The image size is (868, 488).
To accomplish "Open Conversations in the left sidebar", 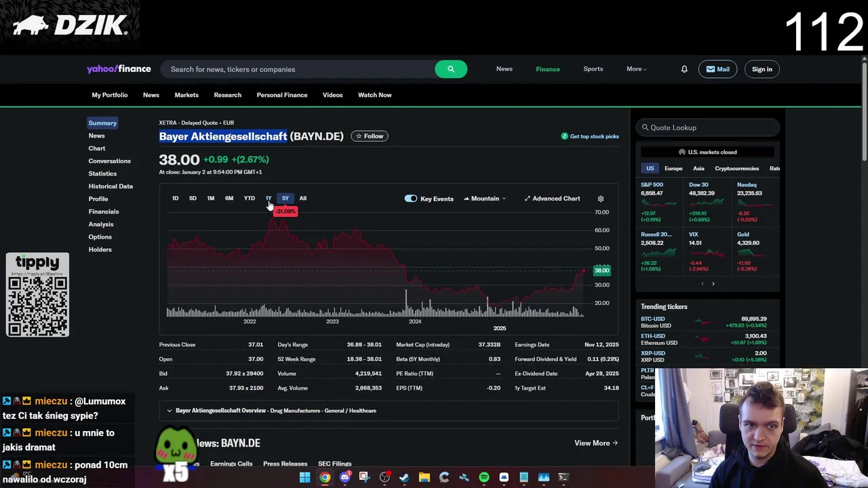I will (109, 161).
